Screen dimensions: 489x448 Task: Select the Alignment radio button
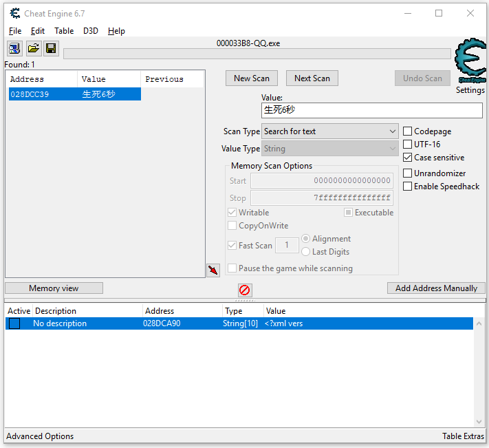[x=305, y=239]
